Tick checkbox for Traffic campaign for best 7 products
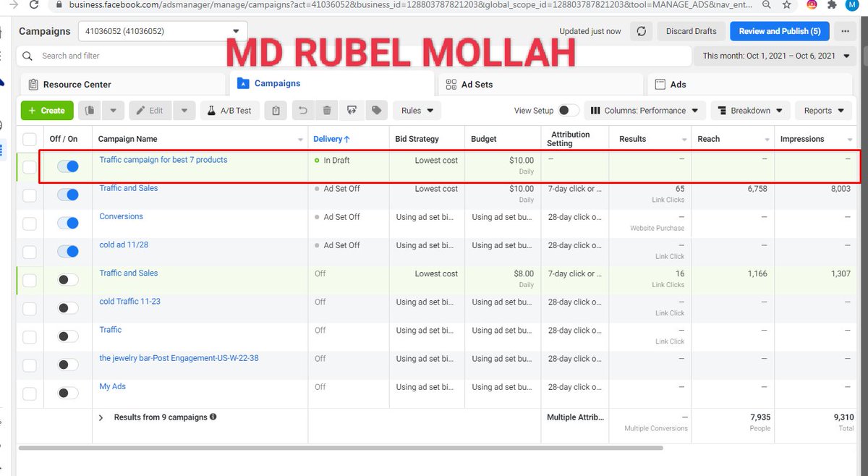The width and height of the screenshot is (868, 476). (30, 167)
